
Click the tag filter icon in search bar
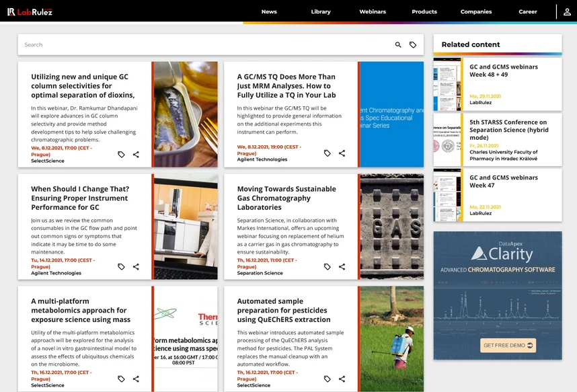413,45
